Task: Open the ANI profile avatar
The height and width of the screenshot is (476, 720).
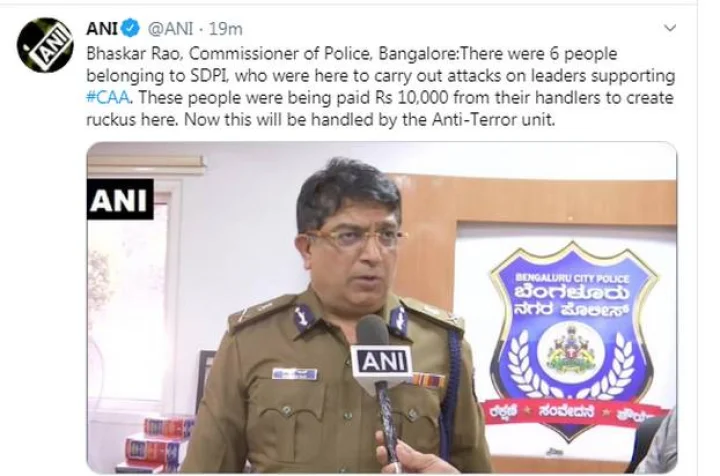Action: pyautogui.click(x=45, y=45)
